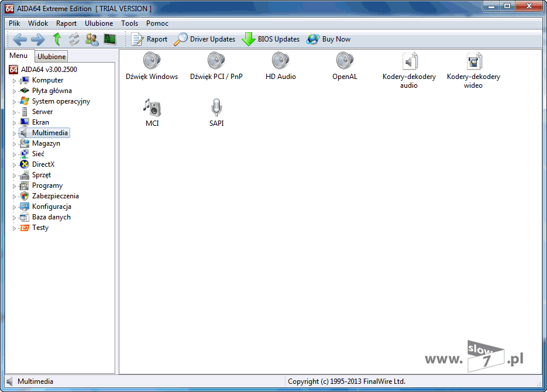Open the Dźwięk Windows item
The height and width of the screenshot is (392, 547).
tap(152, 66)
